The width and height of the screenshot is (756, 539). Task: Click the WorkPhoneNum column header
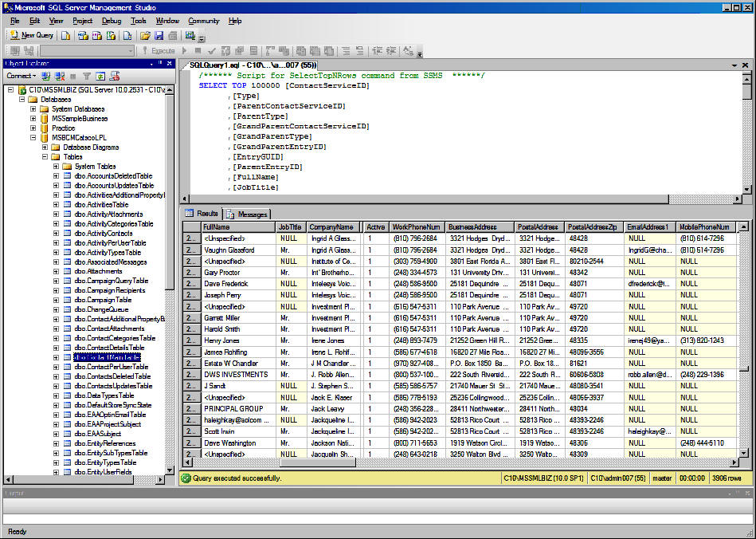click(417, 226)
